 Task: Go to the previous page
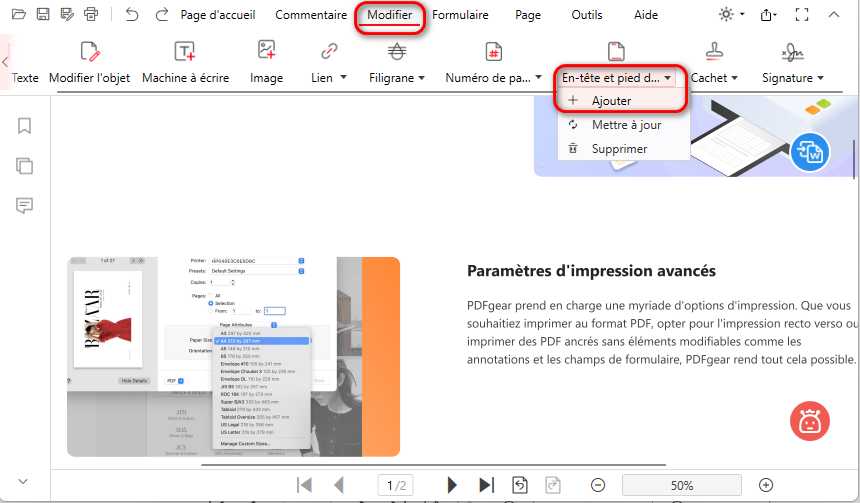tap(339, 485)
